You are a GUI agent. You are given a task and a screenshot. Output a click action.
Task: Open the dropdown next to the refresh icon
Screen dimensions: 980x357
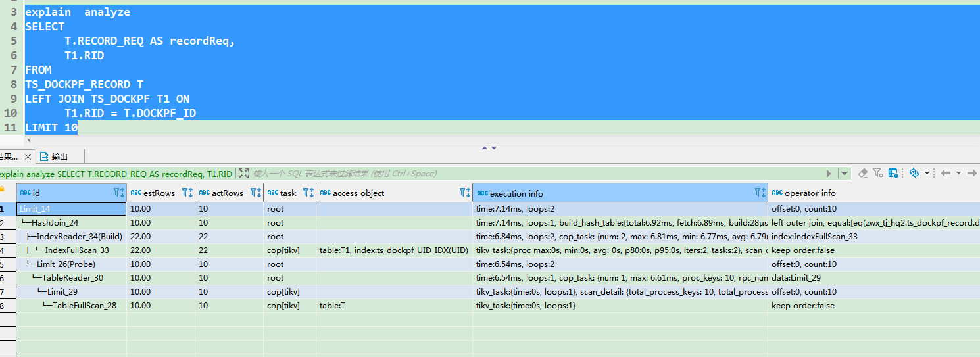point(927,174)
